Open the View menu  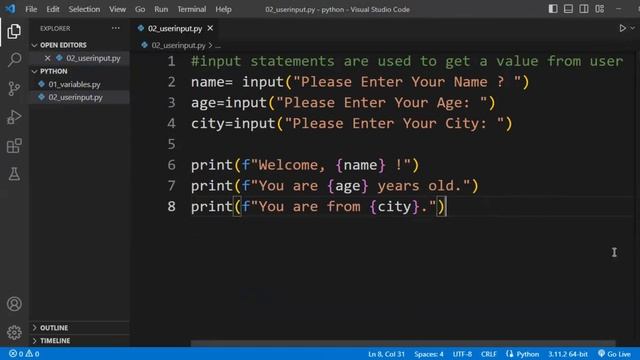117,9
